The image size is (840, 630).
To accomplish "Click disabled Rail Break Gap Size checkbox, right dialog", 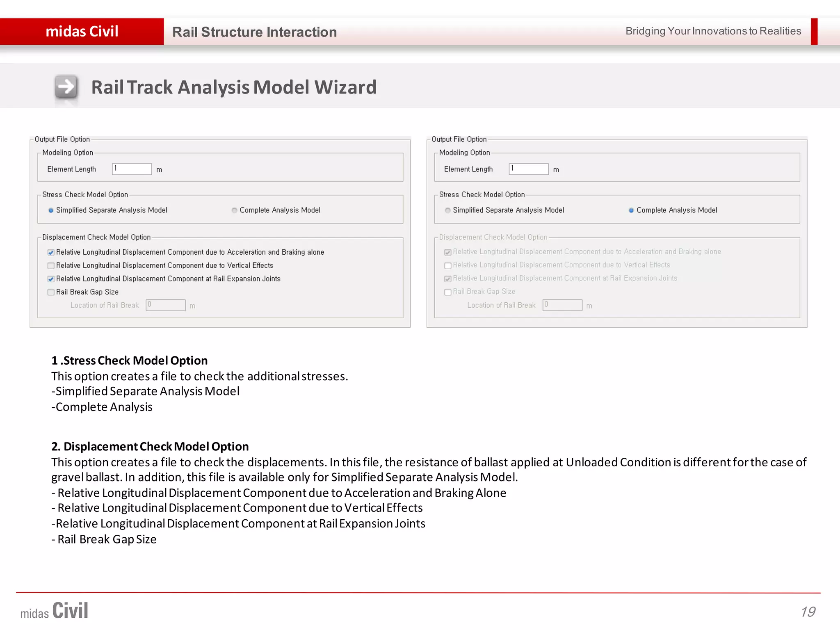I will tap(448, 292).
